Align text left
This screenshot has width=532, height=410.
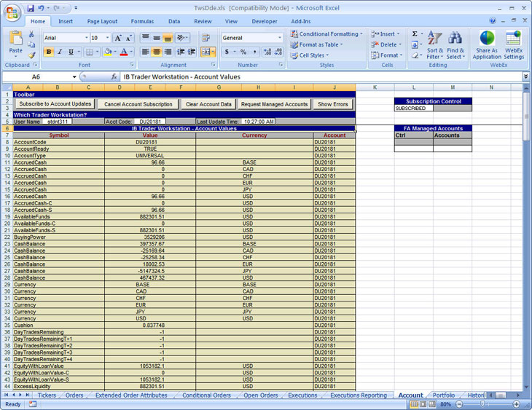click(145, 52)
